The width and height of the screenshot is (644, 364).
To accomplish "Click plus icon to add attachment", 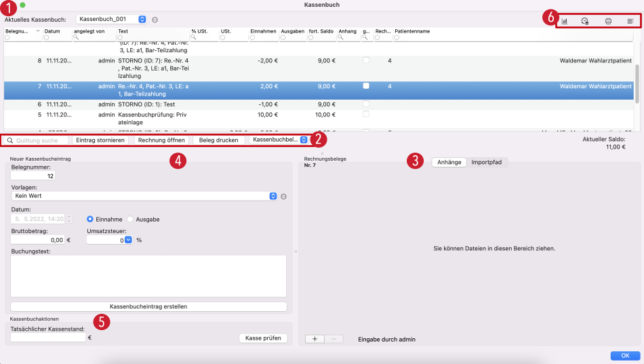I will tap(315, 338).
